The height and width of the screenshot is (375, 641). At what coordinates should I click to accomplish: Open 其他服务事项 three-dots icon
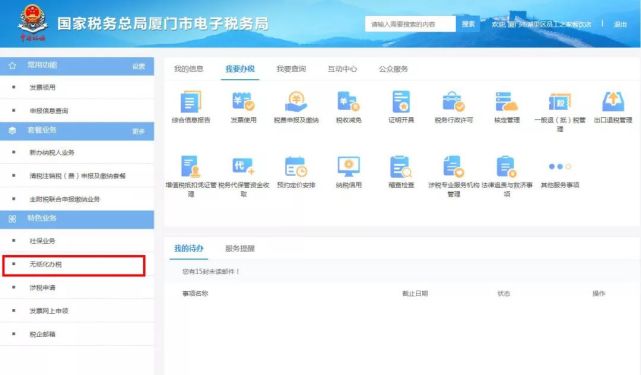(x=560, y=166)
